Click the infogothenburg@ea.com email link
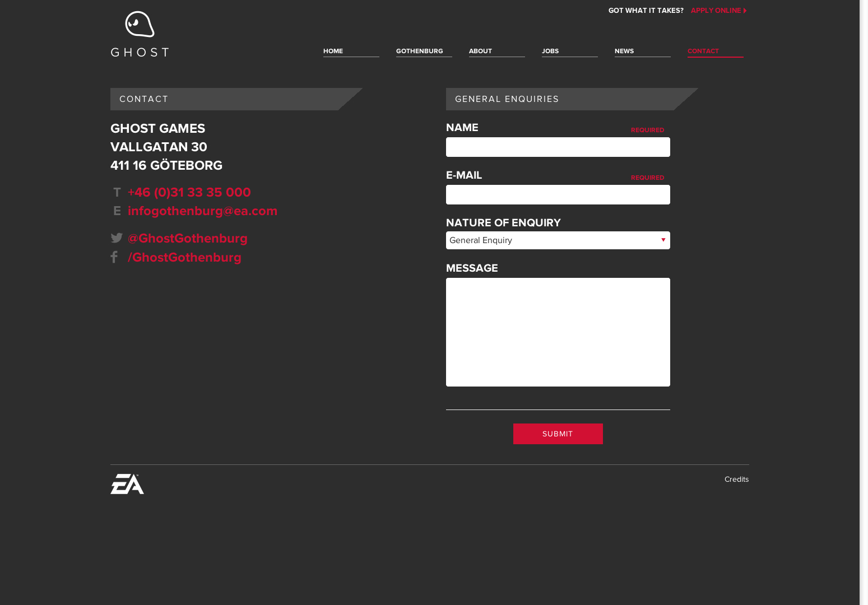This screenshot has height=605, width=868. point(202,211)
